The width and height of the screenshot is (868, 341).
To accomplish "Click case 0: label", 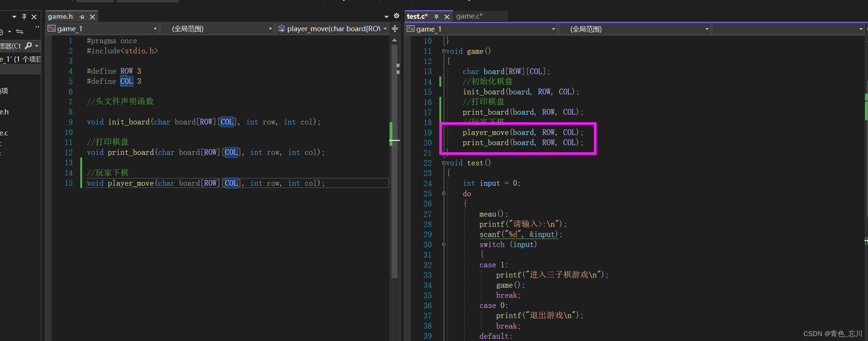I will point(493,306).
